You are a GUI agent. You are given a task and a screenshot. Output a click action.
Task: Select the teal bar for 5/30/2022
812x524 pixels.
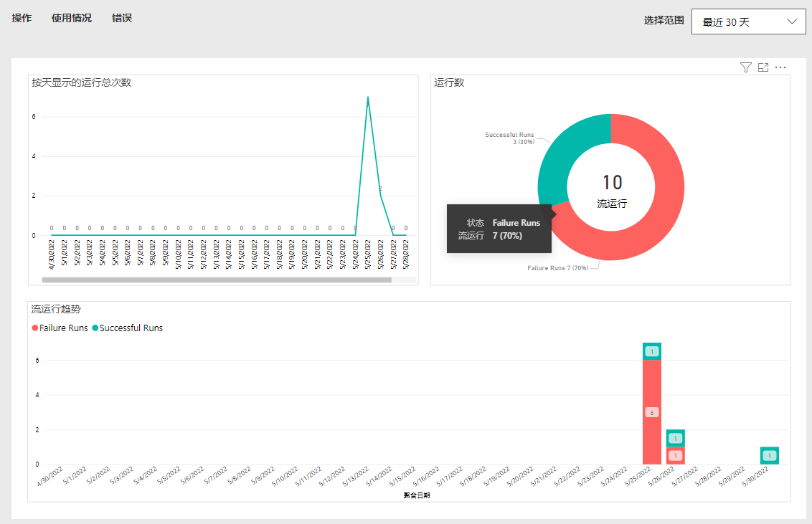click(x=769, y=455)
